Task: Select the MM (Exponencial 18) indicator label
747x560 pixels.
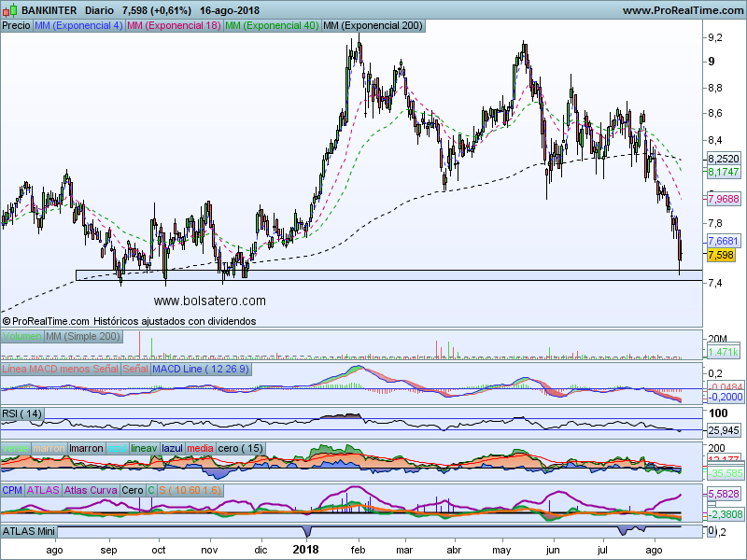Action: [174, 26]
